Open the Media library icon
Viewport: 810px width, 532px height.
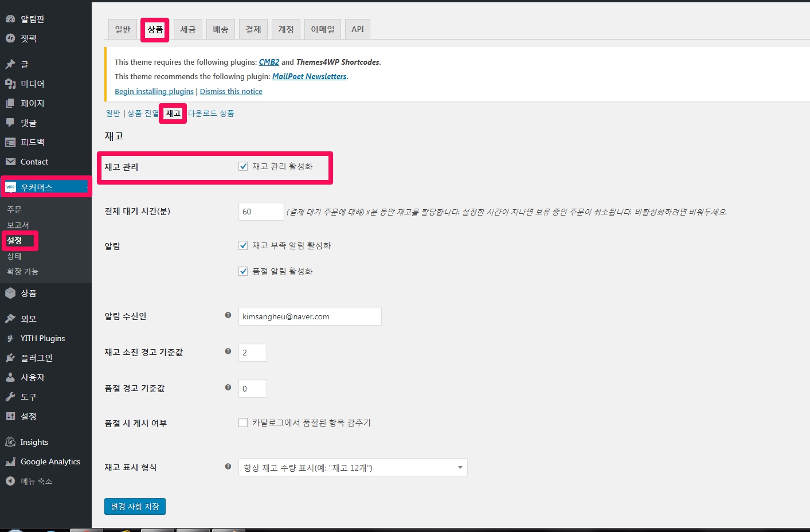tap(10, 84)
